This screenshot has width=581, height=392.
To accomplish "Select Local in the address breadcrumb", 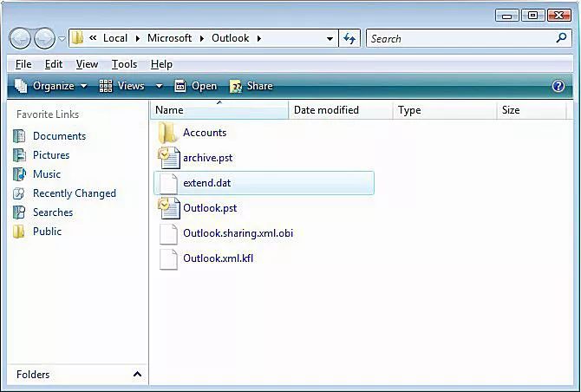I will coord(115,38).
